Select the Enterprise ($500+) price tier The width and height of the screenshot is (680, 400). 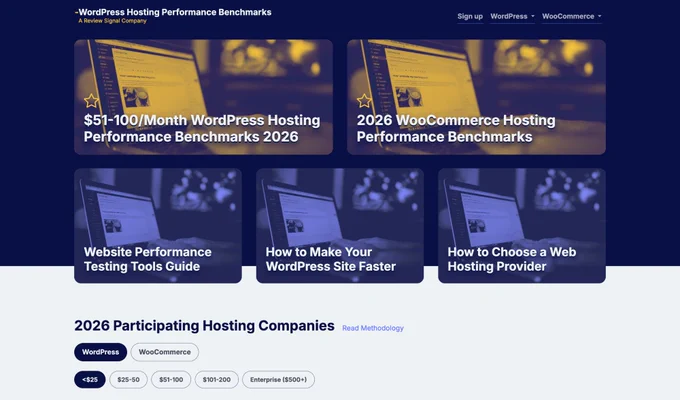(278, 380)
